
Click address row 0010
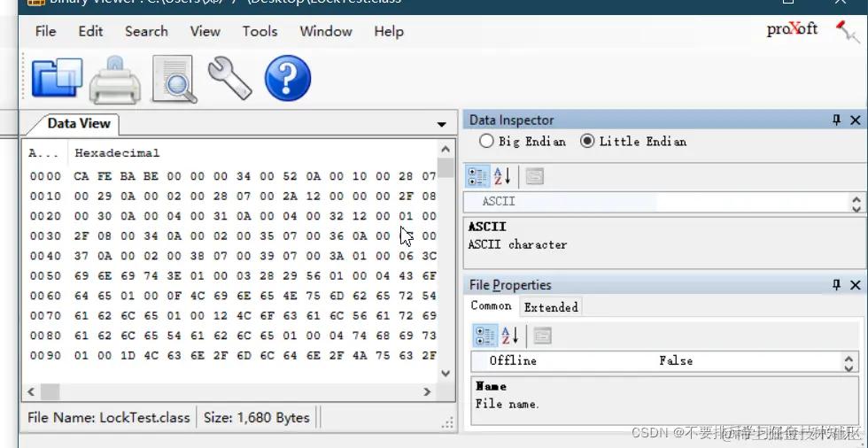[x=45, y=197]
